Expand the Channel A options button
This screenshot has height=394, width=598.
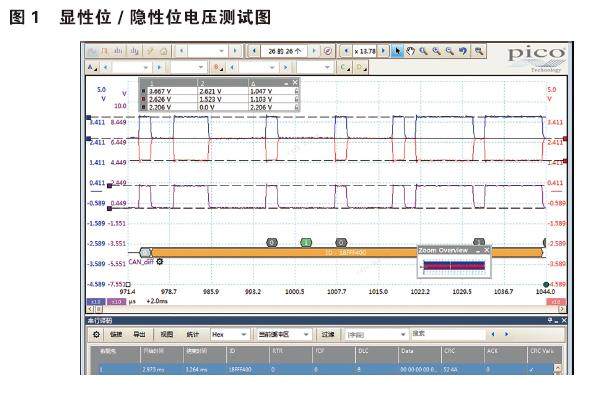(93, 68)
